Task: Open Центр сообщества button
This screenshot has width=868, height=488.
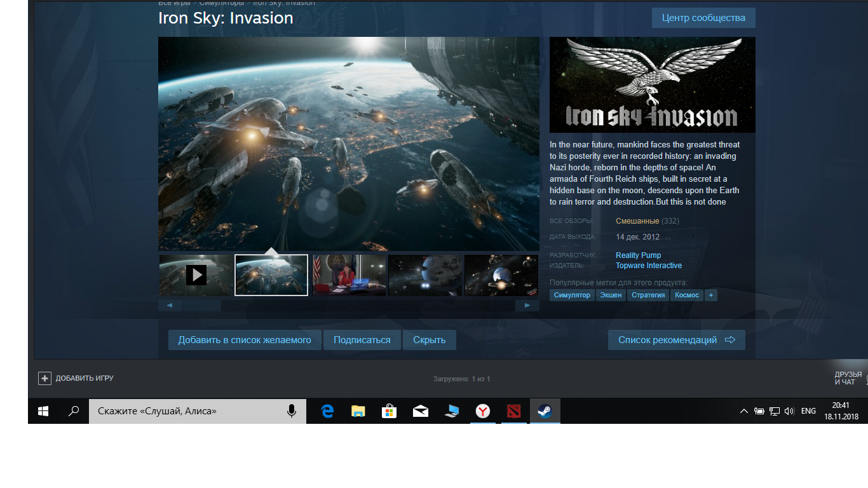Action: point(703,18)
